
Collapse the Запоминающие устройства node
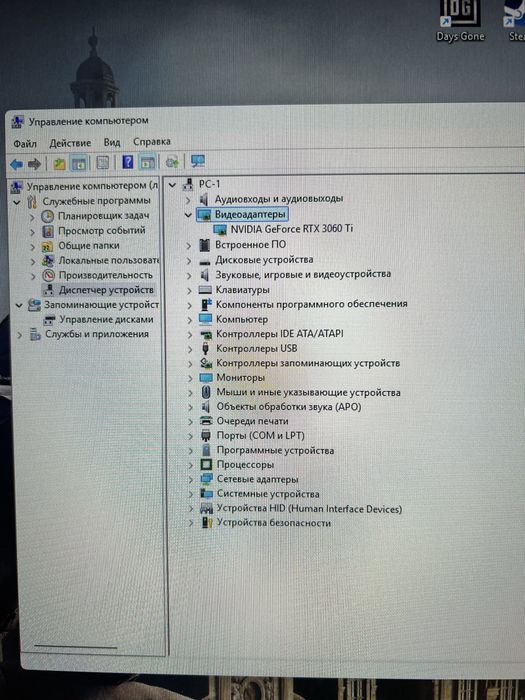(19, 306)
